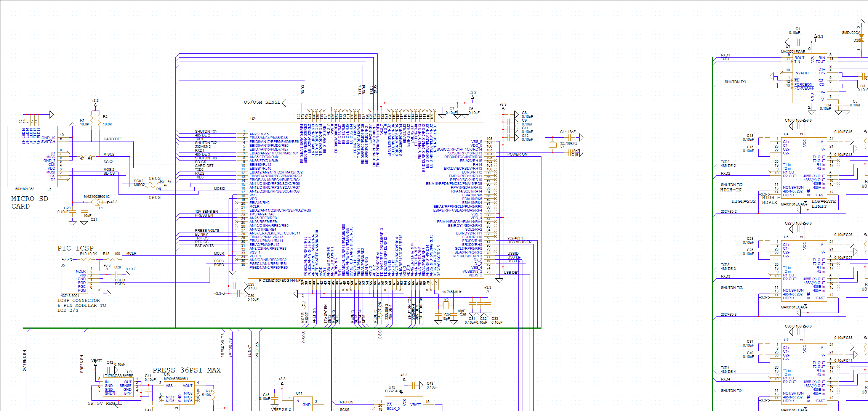Click the PRESS VOLTS label beside U2

pos(207,231)
